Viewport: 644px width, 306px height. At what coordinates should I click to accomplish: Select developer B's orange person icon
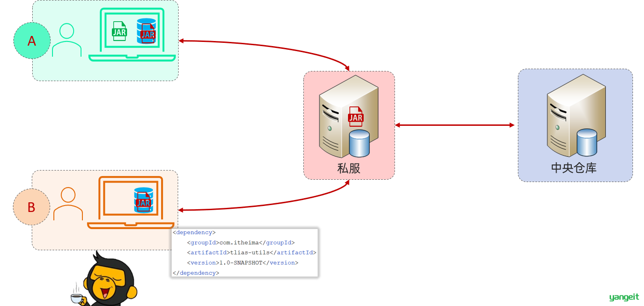click(68, 204)
